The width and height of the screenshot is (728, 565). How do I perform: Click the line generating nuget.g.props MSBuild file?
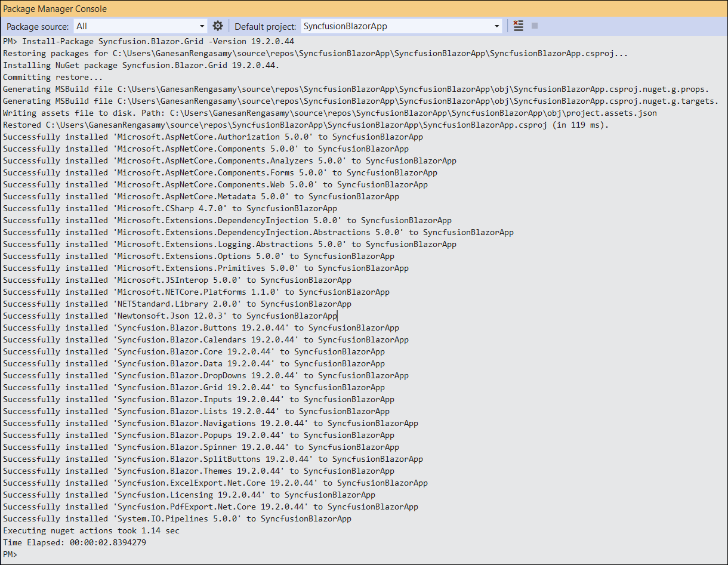point(356,89)
